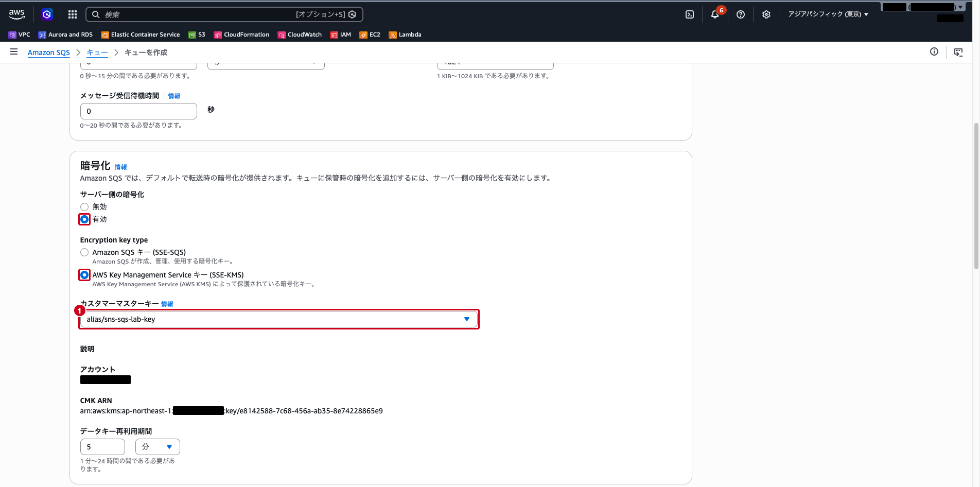
Task: Click the Amazon SQS breadcrumb link
Action: [x=49, y=53]
